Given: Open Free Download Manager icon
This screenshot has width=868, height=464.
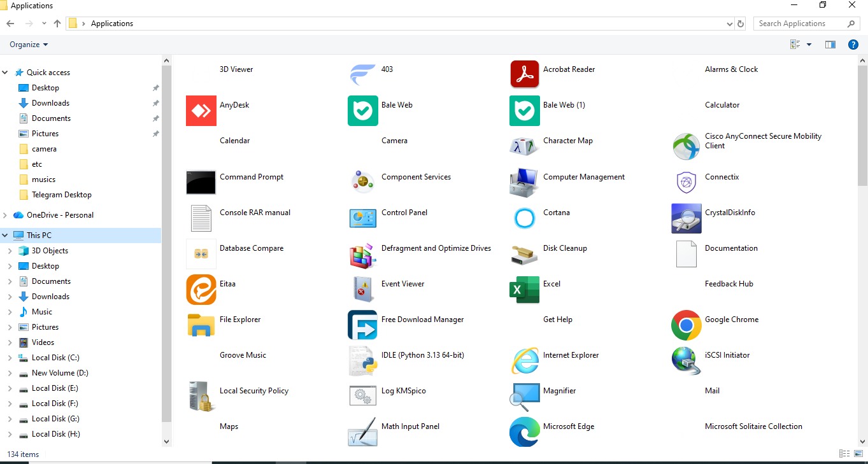Looking at the screenshot, I should tap(363, 325).
